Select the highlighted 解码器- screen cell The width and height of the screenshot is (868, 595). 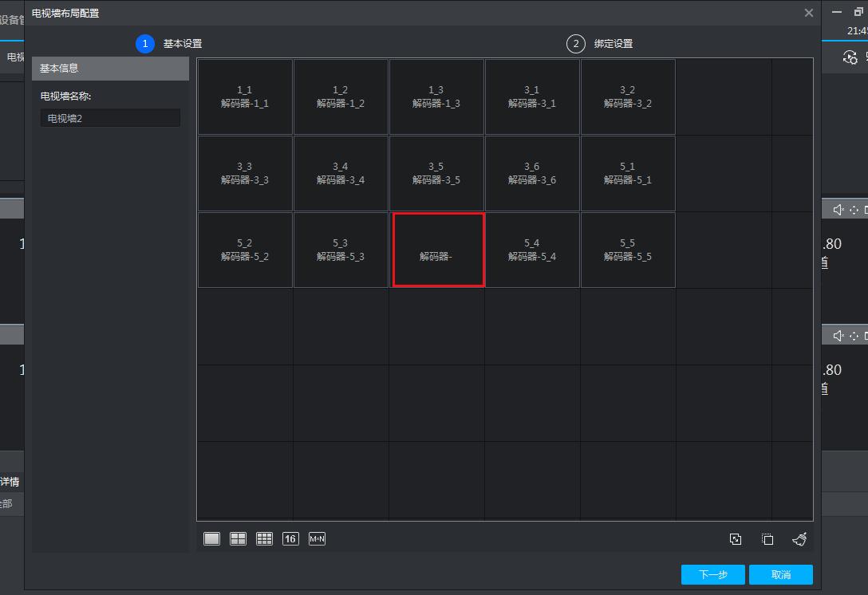tap(438, 250)
